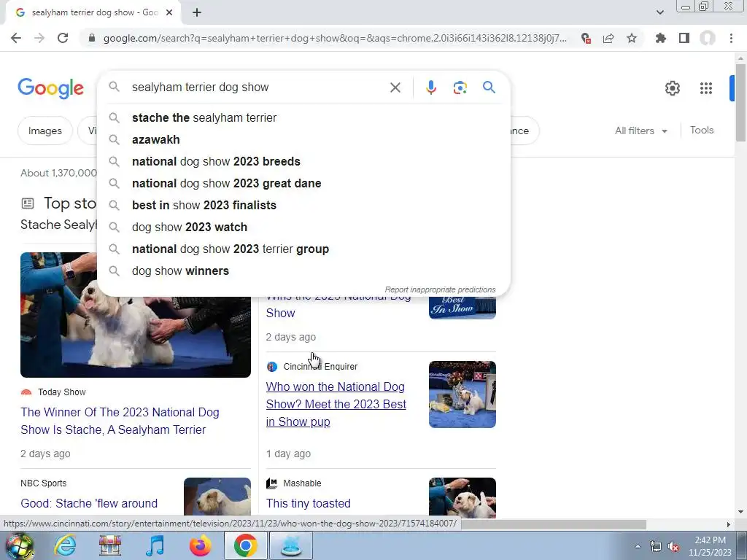Open Google quick settings gear
The height and width of the screenshot is (560, 747).
[672, 88]
